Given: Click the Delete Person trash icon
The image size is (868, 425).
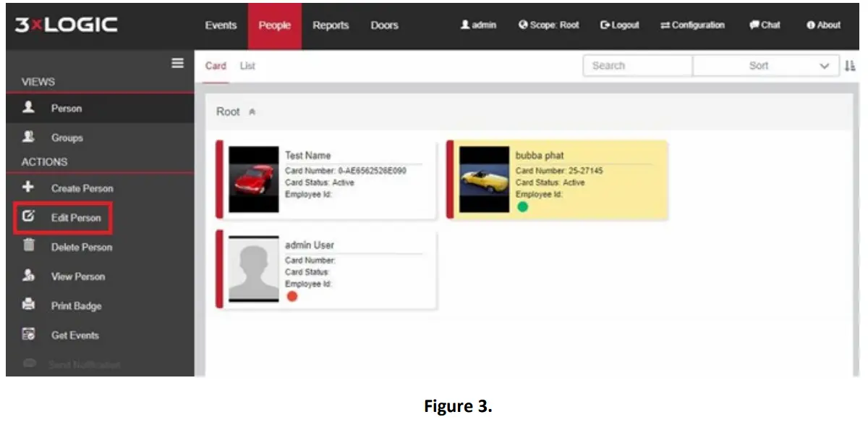Looking at the screenshot, I should click(x=29, y=247).
